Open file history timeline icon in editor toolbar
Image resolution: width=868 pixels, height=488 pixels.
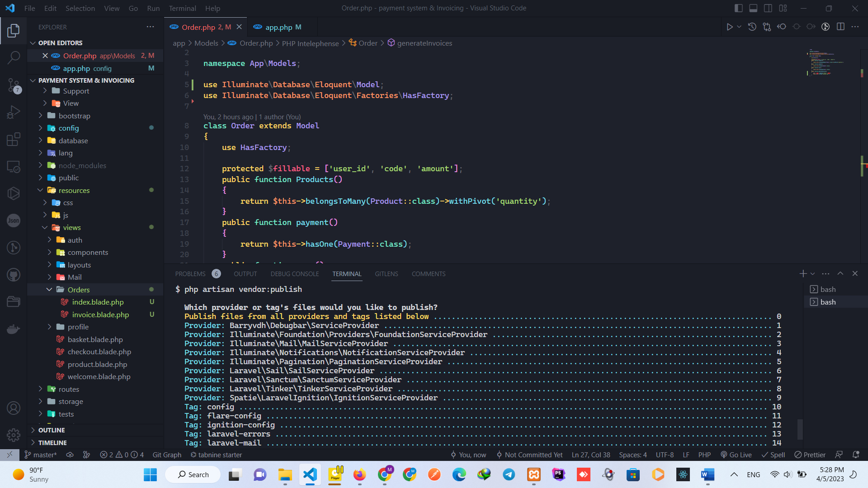[752, 27]
